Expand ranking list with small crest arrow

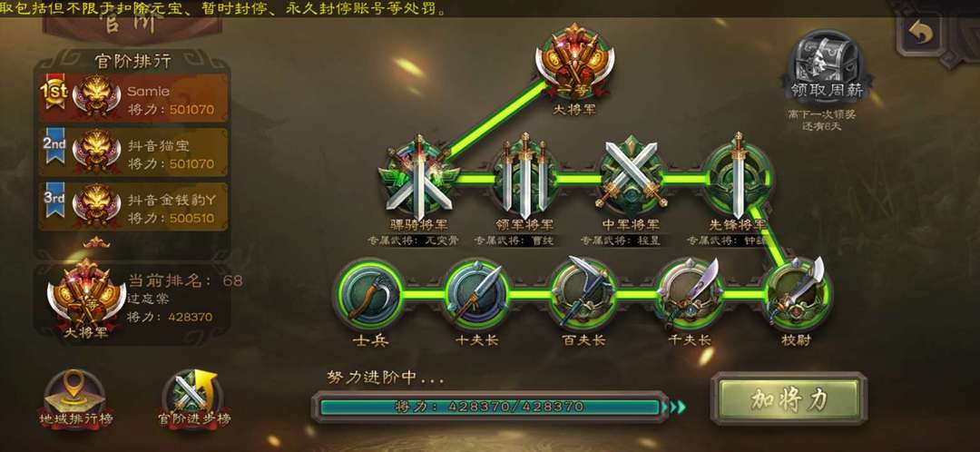96,242
